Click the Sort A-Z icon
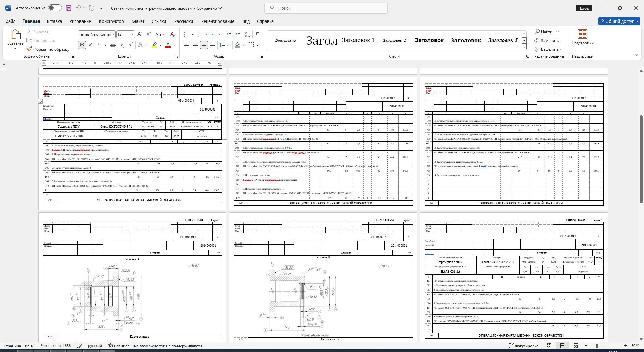The image size is (644, 352). pos(248,34)
